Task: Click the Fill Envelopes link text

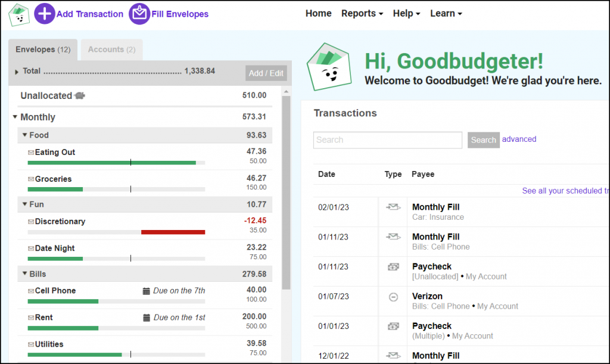Action: point(180,14)
